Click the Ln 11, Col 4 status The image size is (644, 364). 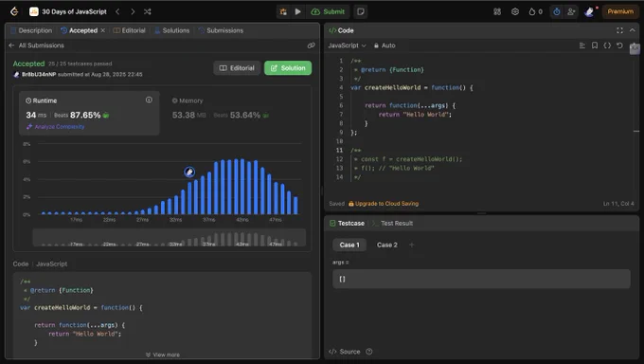(x=618, y=204)
